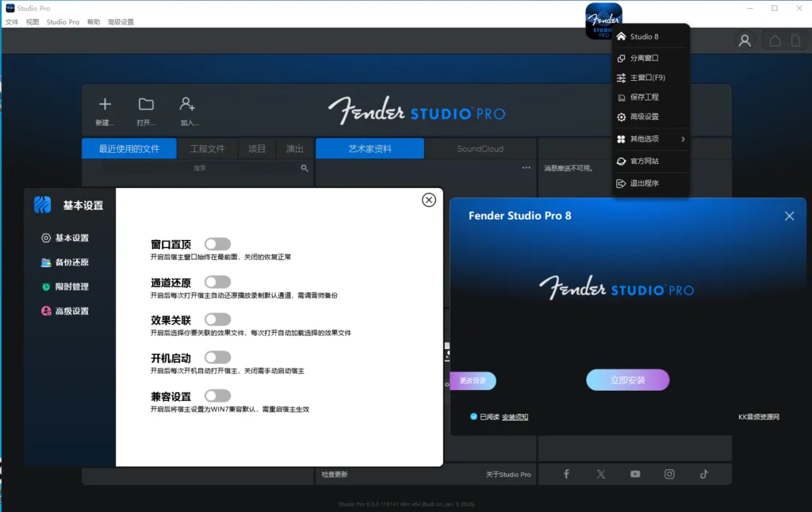The height and width of the screenshot is (512, 812).
Task: Click the detach window icon in the popup menu
Action: tap(621, 58)
